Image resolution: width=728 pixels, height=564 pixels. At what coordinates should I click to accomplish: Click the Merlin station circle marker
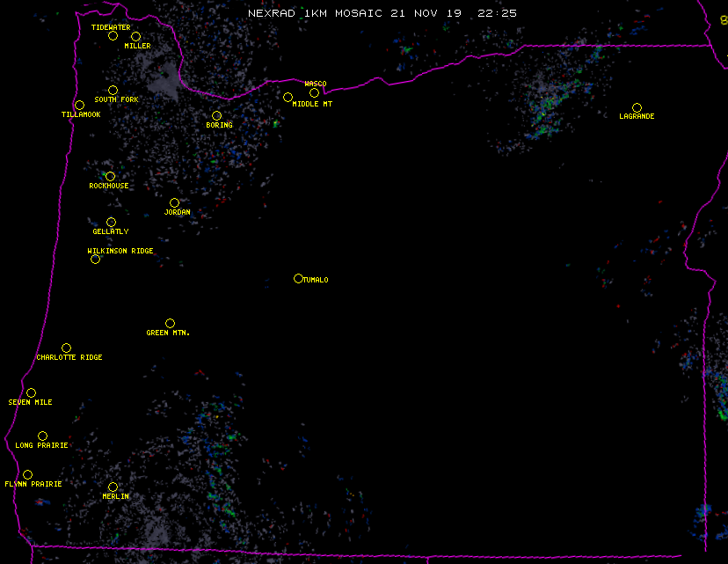tap(113, 487)
